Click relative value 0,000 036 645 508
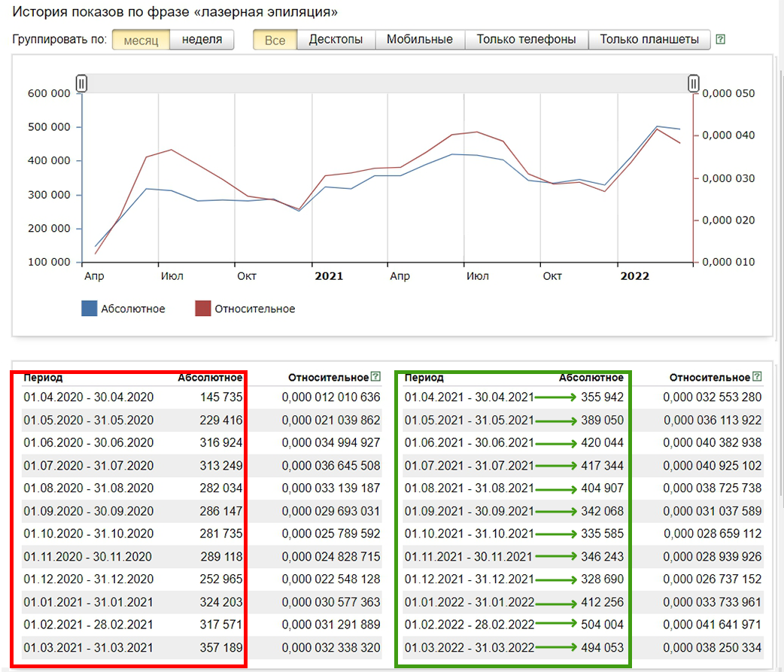Screen dimensions: 784x672 (331, 466)
